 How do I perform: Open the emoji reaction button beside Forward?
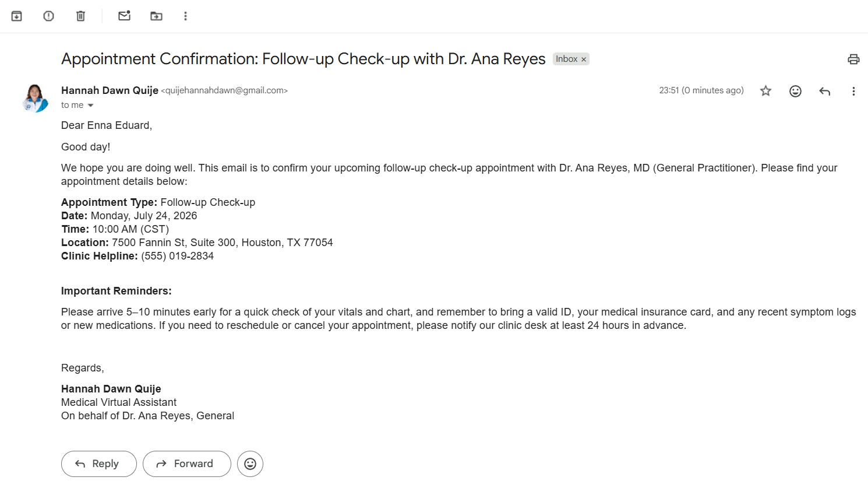pos(250,464)
